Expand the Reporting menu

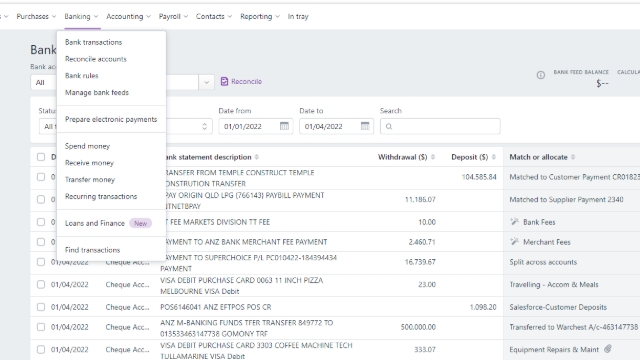coord(260,16)
